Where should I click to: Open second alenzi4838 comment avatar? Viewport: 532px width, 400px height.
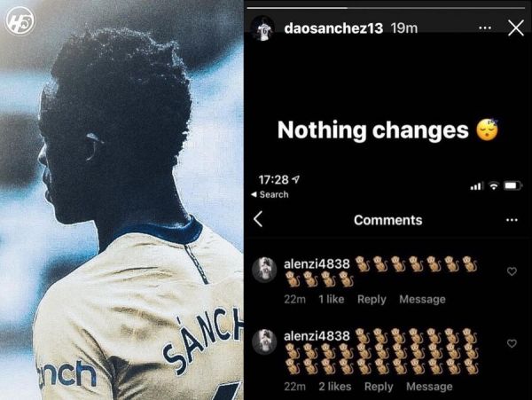(264, 341)
